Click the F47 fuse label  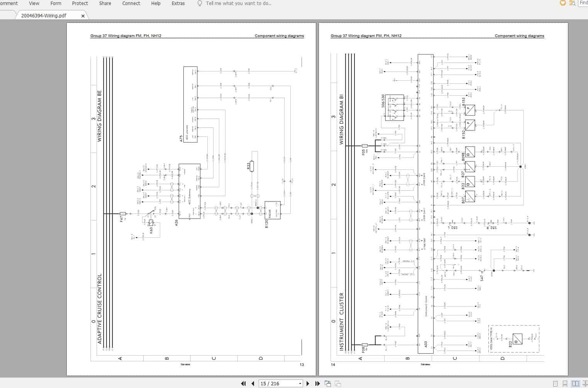click(x=121, y=219)
